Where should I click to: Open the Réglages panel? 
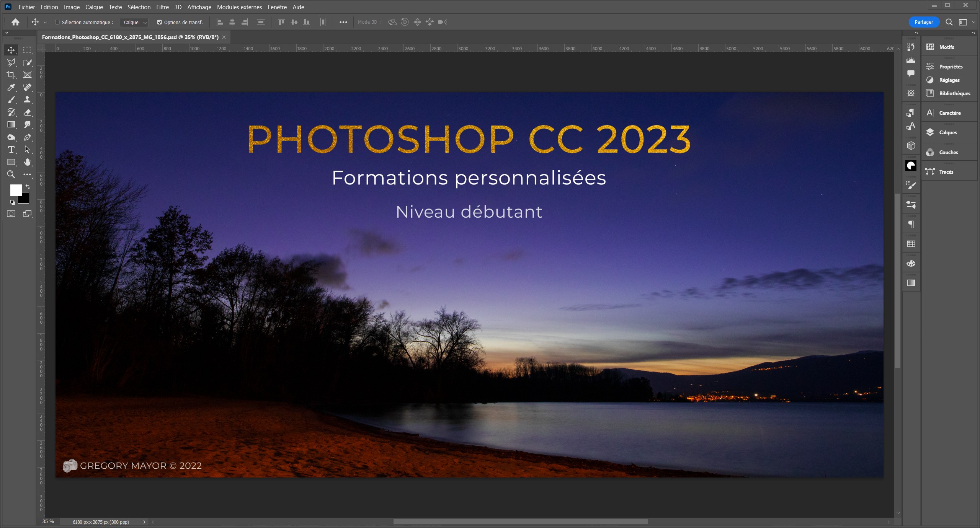click(949, 80)
